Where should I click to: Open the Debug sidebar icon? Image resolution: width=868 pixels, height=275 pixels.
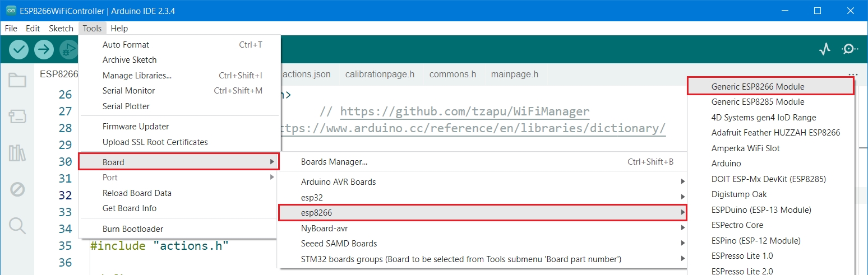click(17, 190)
